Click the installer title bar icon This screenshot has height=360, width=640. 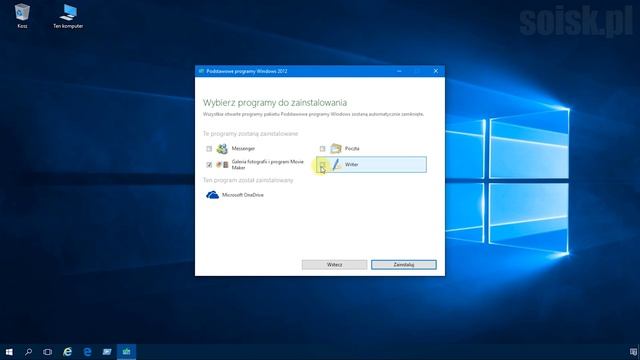click(201, 71)
